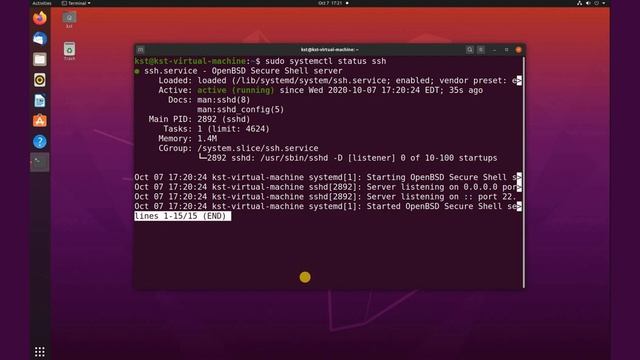Click the 'sudo systemctl status ssh' command text
Image resolution: width=640 pixels, height=360 pixels.
(326, 61)
